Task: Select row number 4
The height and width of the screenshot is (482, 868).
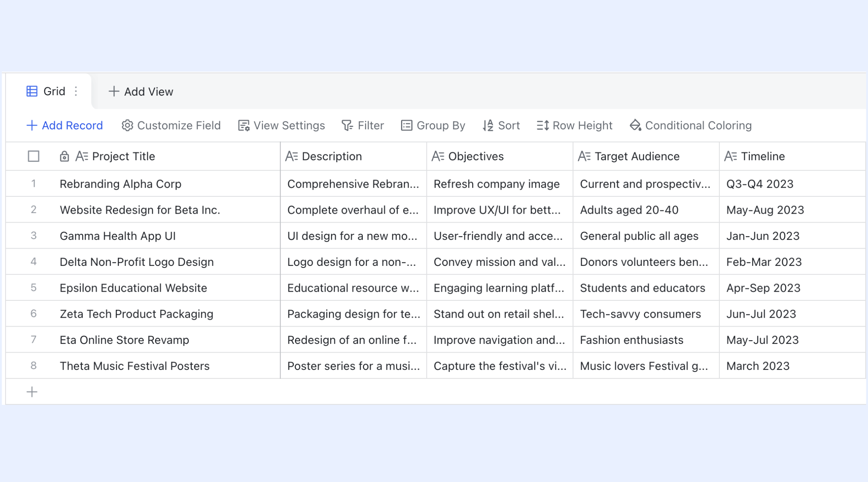Action: pyautogui.click(x=34, y=261)
